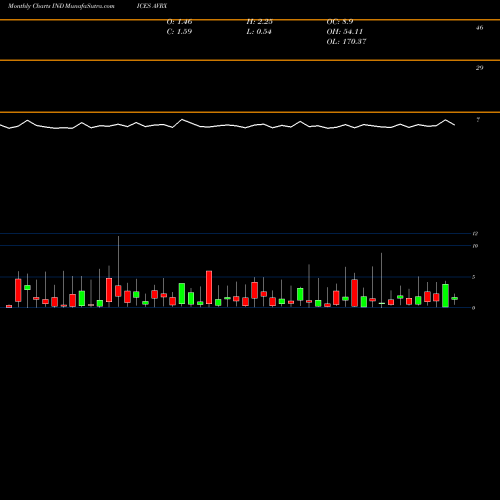Viewport: 500px width, 500px height.
Task: Click the high value 'H: 2.25'
Action: [x=260, y=22]
